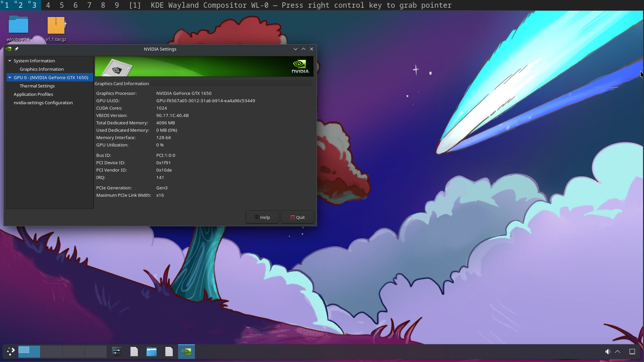The height and width of the screenshot is (362, 644).
Task: Switch to the third pager desktop
Action: pos(73,351)
